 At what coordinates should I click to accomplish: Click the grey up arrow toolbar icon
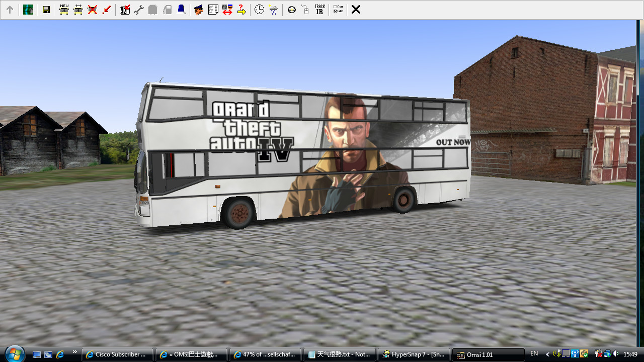(x=10, y=10)
